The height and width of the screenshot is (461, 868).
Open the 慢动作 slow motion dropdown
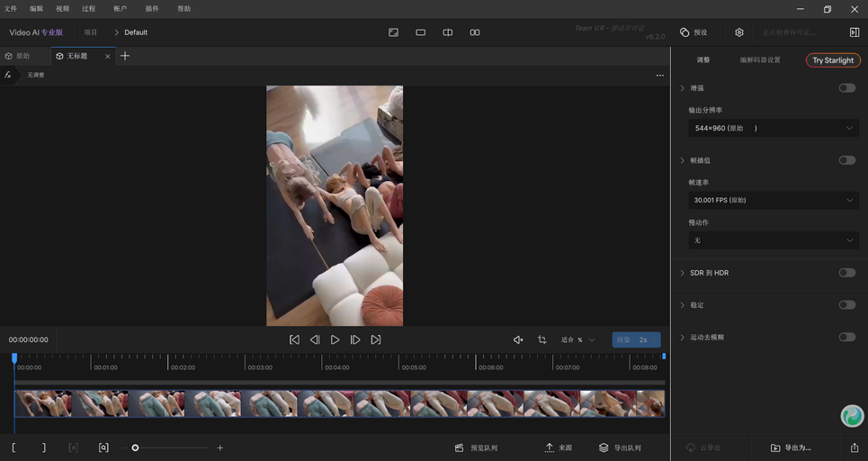click(774, 240)
